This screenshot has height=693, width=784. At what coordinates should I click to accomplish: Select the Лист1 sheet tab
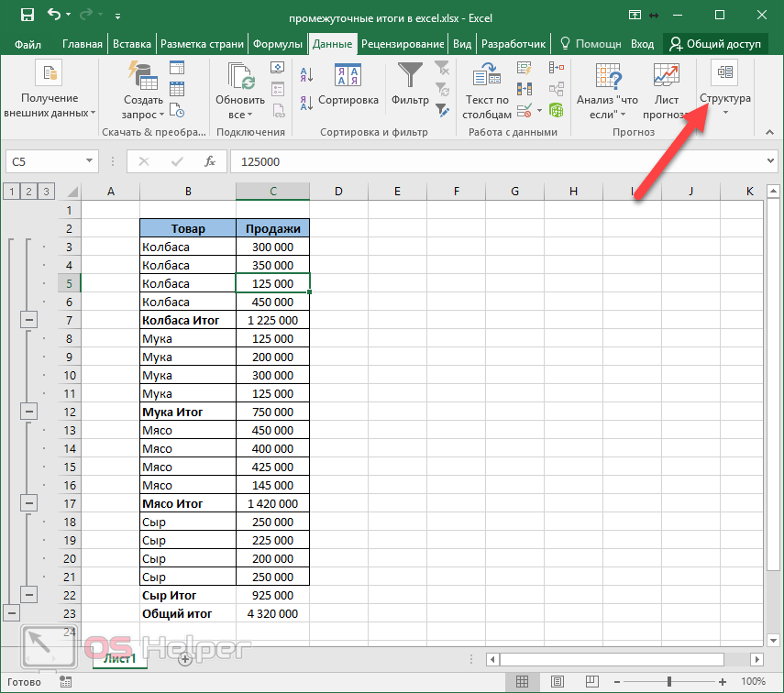tap(119, 658)
